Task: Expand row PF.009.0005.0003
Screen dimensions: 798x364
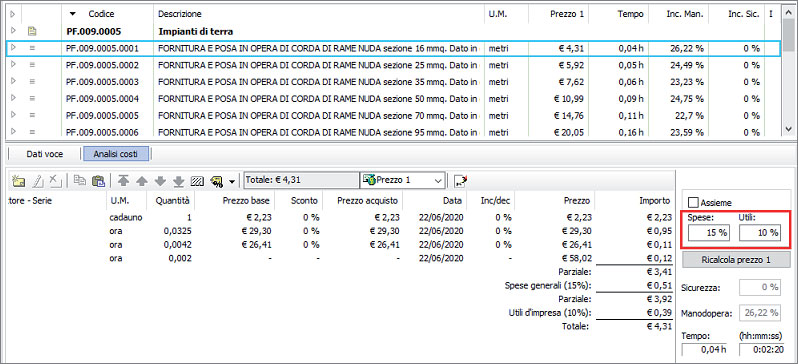Action: 13,81
